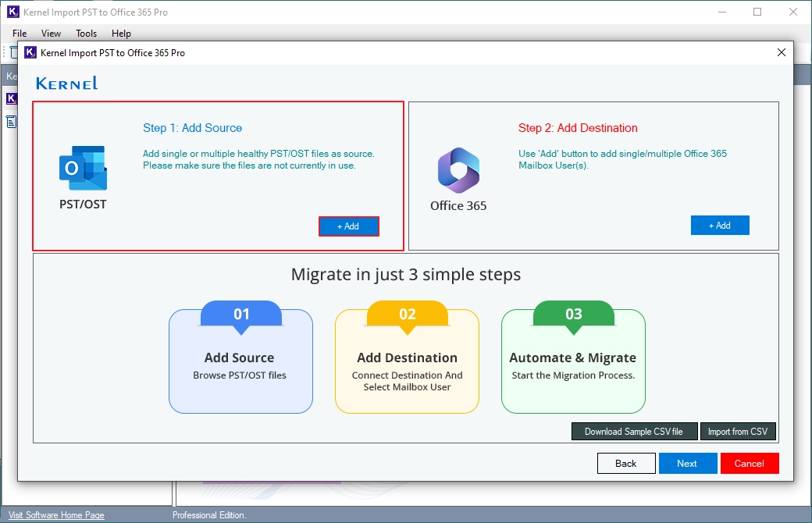The image size is (812, 523).
Task: Click the 02 Add Destination step card
Action: coord(407,358)
